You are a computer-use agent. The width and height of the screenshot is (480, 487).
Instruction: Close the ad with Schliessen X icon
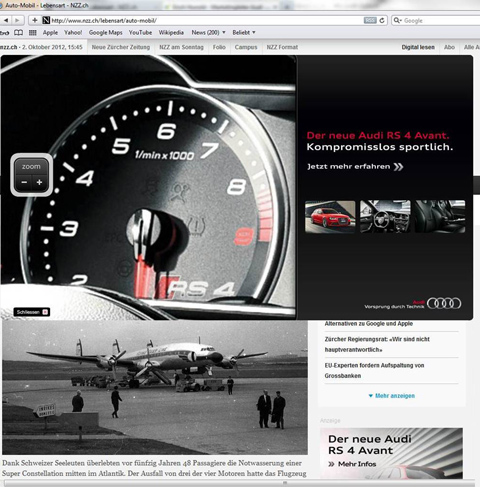[45, 312]
